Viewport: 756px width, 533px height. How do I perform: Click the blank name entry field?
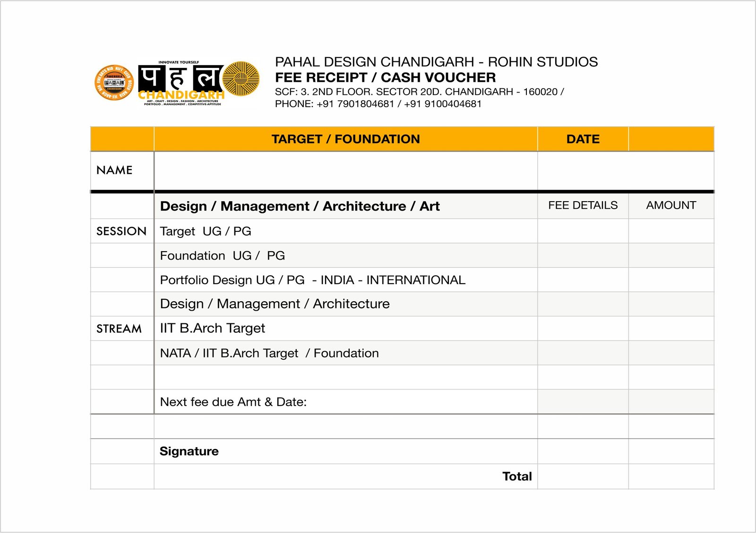(345, 171)
